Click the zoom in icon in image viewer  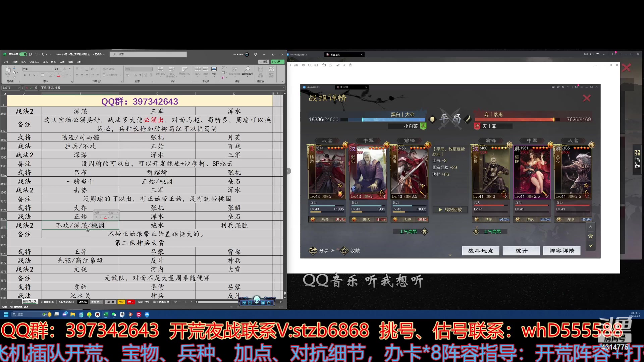tap(304, 65)
